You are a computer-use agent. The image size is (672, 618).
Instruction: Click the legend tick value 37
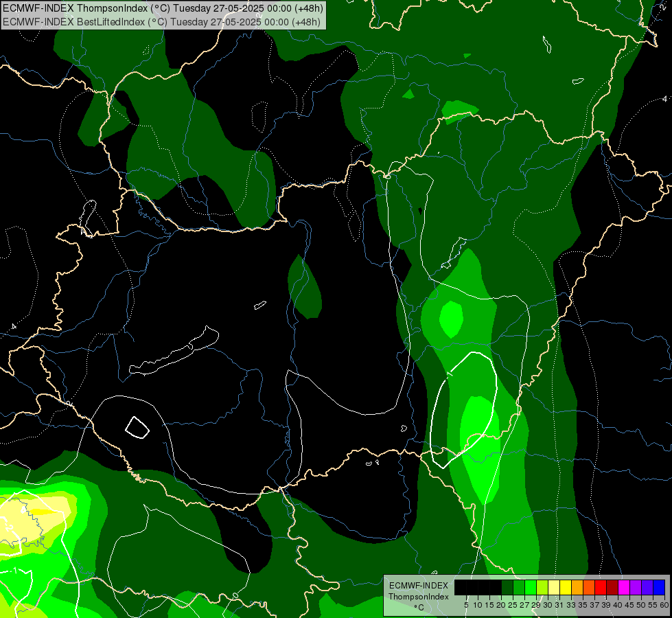[x=595, y=605]
